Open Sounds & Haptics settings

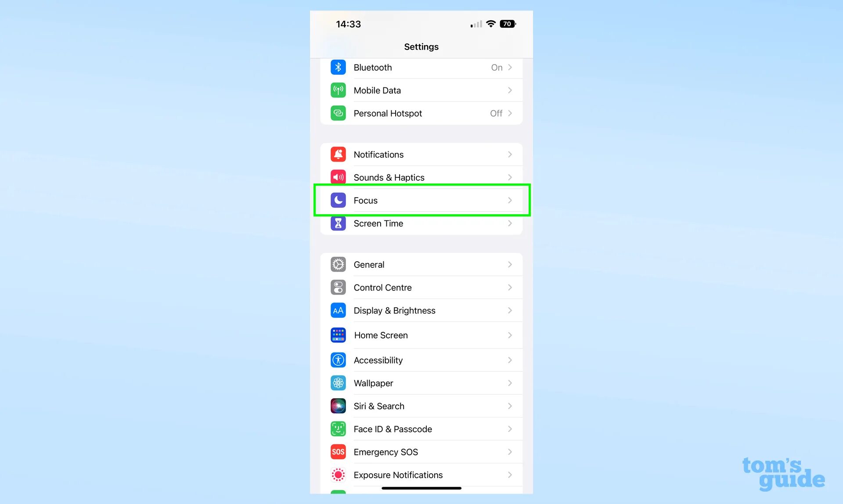coord(421,178)
